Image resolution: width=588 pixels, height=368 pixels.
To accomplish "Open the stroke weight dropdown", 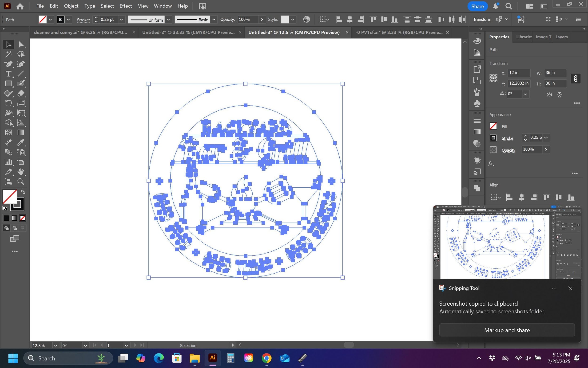I will pos(121,20).
